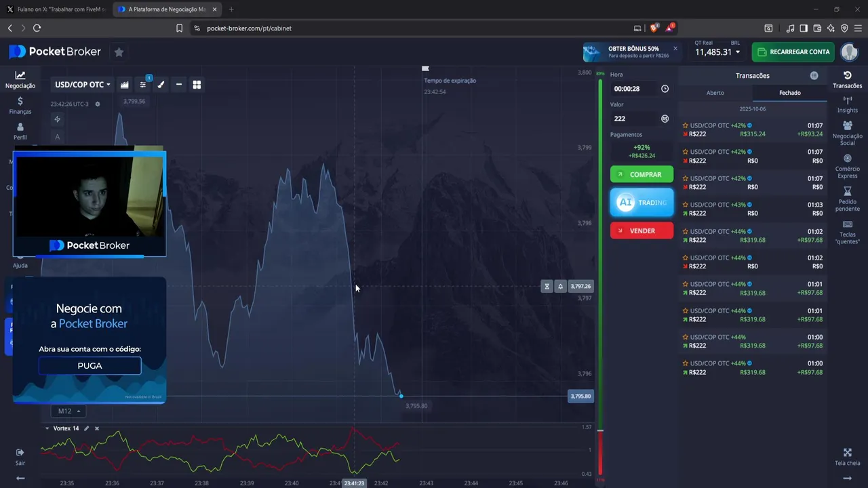868x488 pixels.
Task: Switch to the Aberto transactions tab
Action: (x=715, y=93)
